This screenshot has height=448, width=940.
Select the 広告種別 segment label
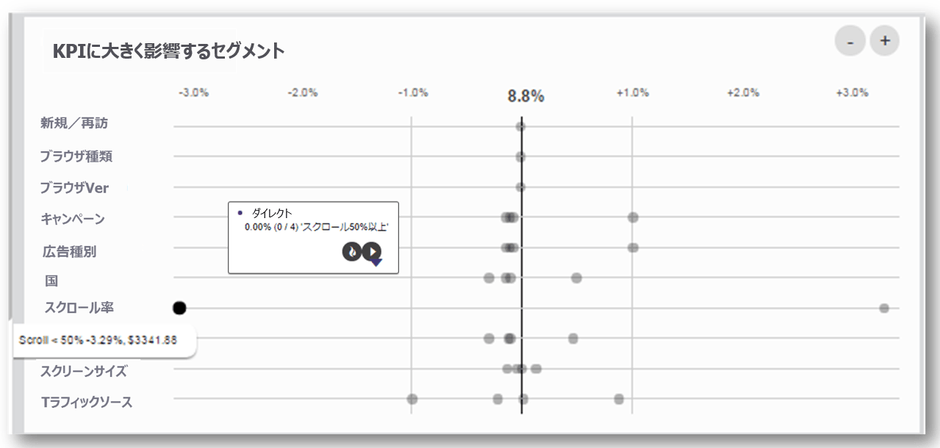(69, 249)
